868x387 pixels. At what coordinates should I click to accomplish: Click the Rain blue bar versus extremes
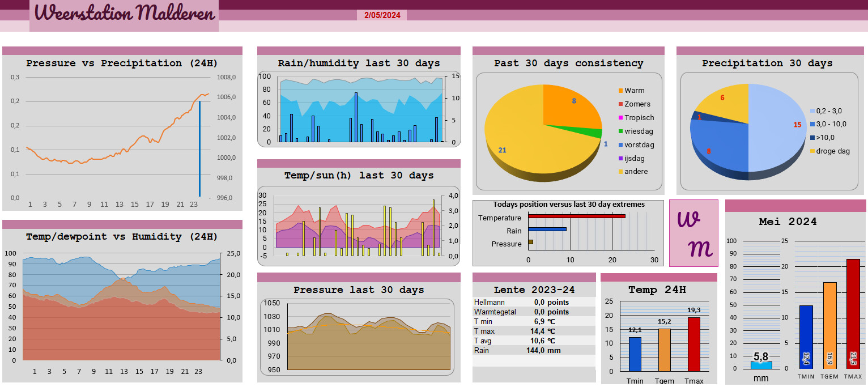547,229
